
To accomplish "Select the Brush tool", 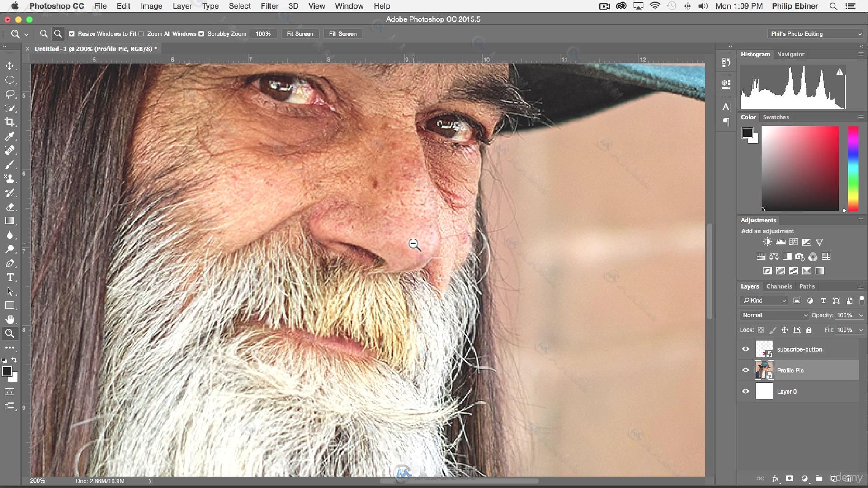I will [x=9, y=164].
